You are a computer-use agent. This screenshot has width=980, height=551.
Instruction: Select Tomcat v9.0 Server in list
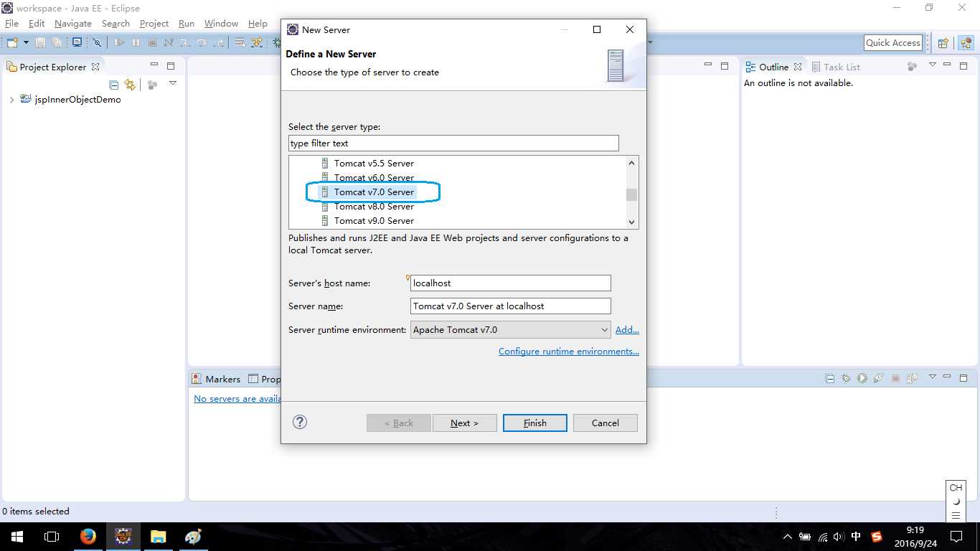point(374,221)
